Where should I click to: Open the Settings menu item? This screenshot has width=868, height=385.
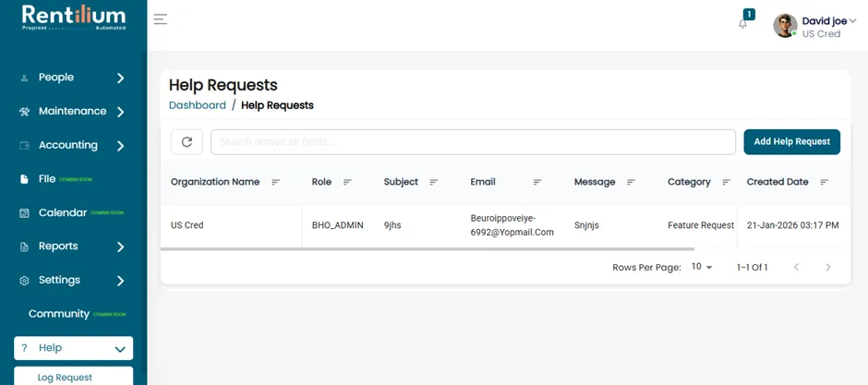73,281
